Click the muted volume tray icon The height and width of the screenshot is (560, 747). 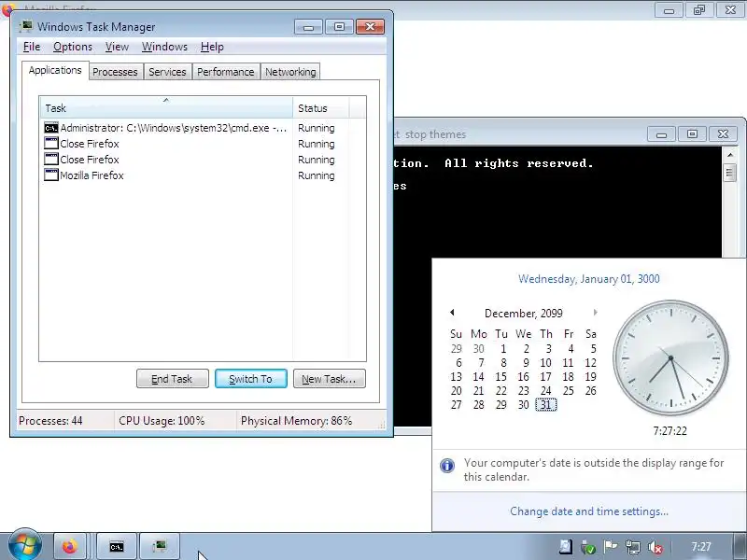[655, 547]
